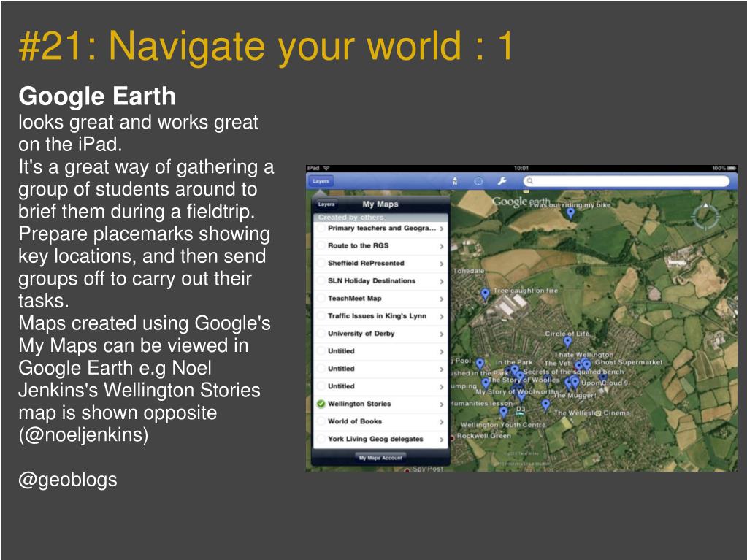Open settings with the wrench icon
Viewport: 747px width, 560px height.
[502, 181]
